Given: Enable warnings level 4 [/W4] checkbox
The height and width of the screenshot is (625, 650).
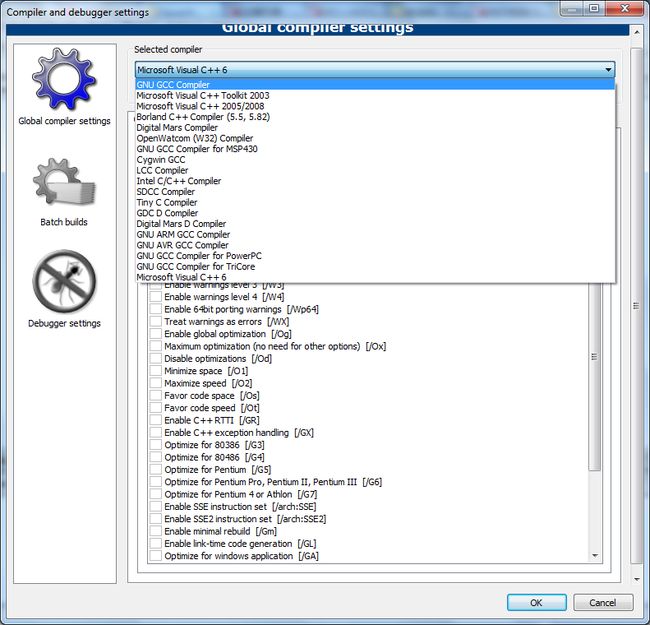Looking at the screenshot, I should 156,297.
